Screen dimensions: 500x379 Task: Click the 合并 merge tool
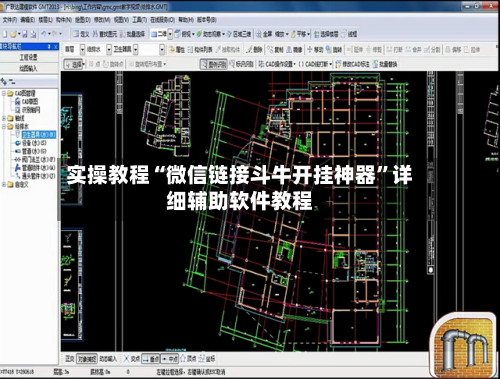tap(414, 50)
